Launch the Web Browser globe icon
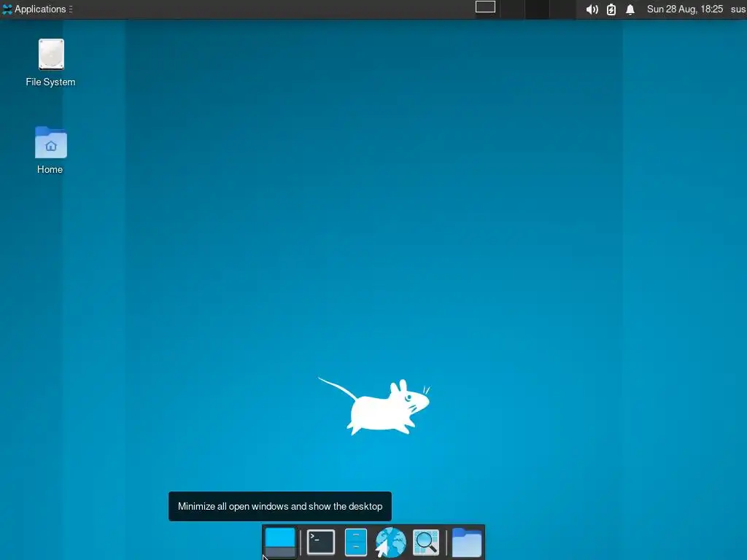This screenshot has height=560, width=747. (390, 542)
